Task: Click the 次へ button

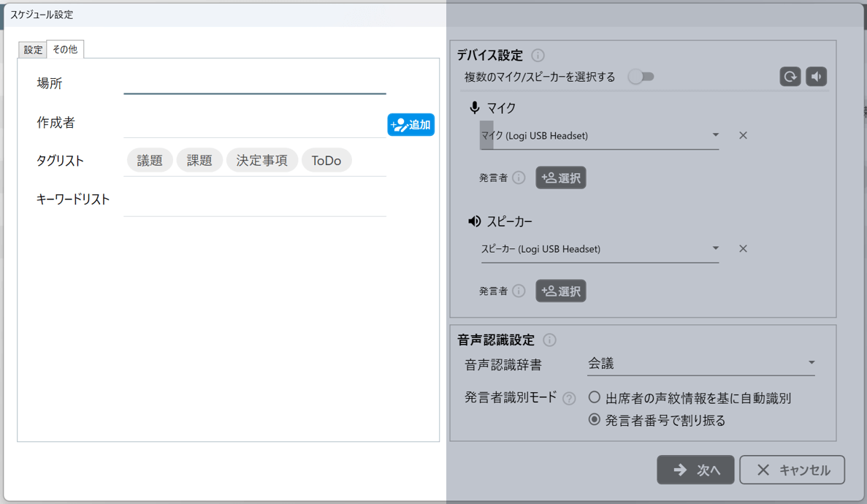Action: (695, 470)
